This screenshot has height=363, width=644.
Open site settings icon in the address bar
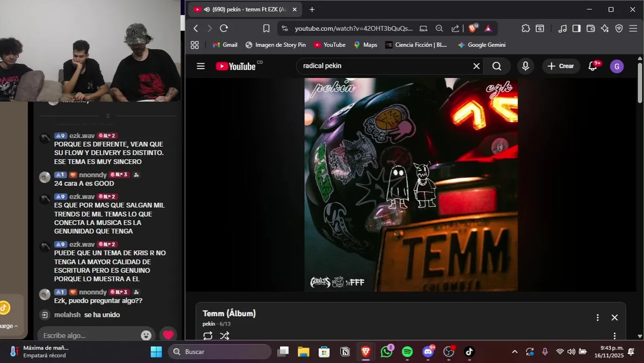pos(285,29)
